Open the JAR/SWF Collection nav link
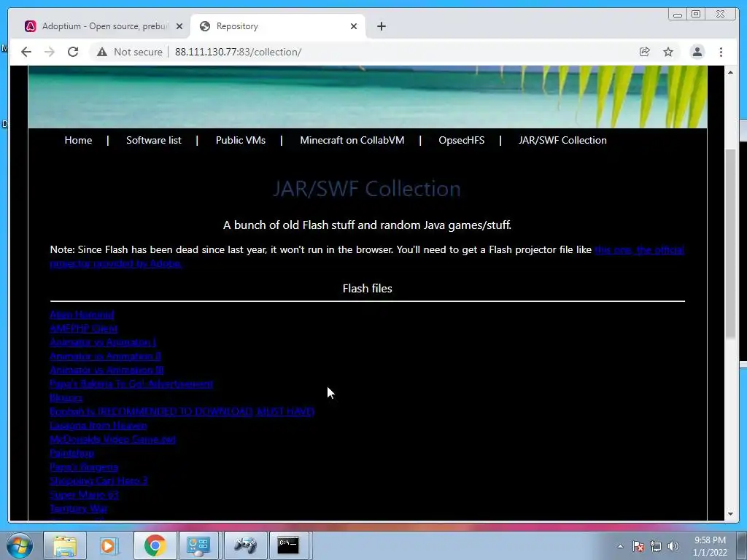The width and height of the screenshot is (747, 560). coord(562,140)
